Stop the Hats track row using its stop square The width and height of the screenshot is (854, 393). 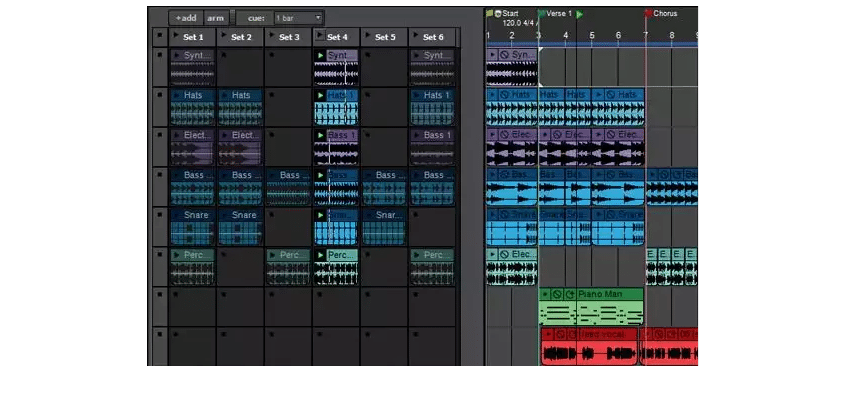159,94
